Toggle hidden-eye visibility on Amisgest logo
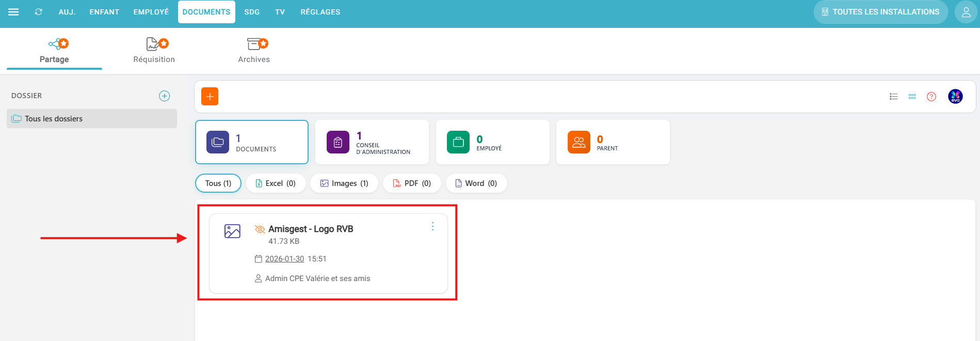 pyautogui.click(x=260, y=229)
